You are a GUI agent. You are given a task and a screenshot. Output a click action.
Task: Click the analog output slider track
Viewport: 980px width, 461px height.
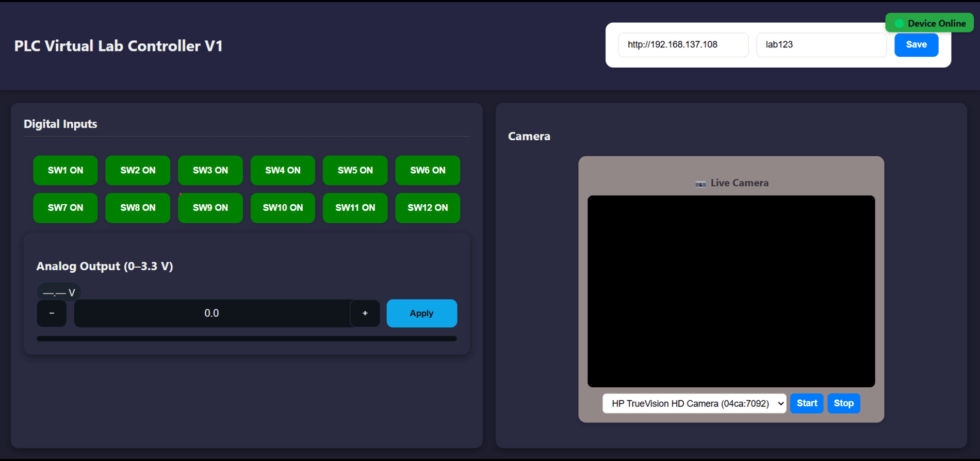coord(247,339)
